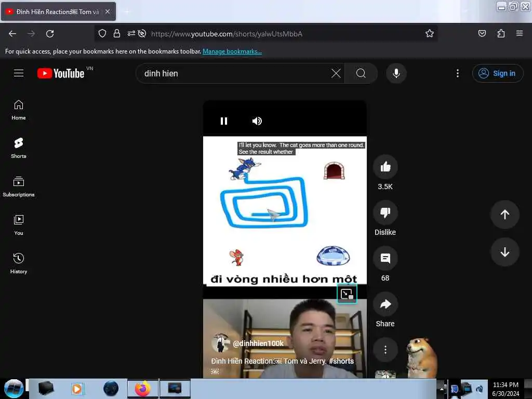Viewport: 532px width, 399px height.
Task: Open Firefox application menu
Action: click(520, 34)
